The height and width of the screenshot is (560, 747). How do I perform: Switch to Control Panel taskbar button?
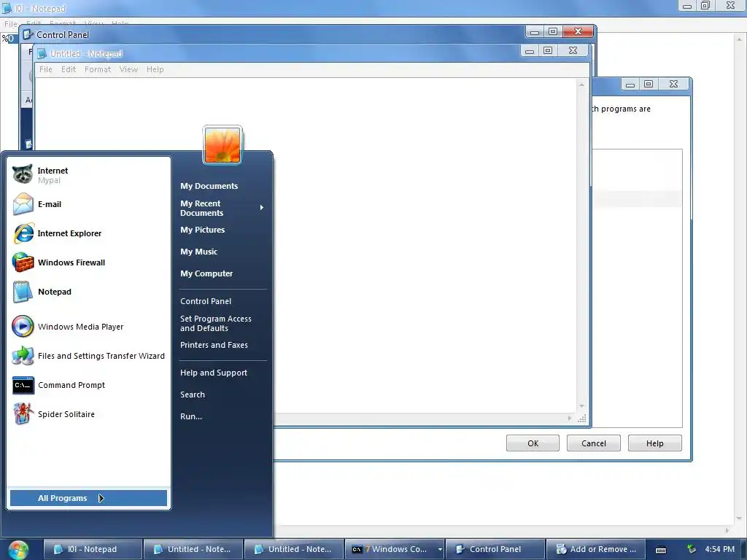click(495, 549)
